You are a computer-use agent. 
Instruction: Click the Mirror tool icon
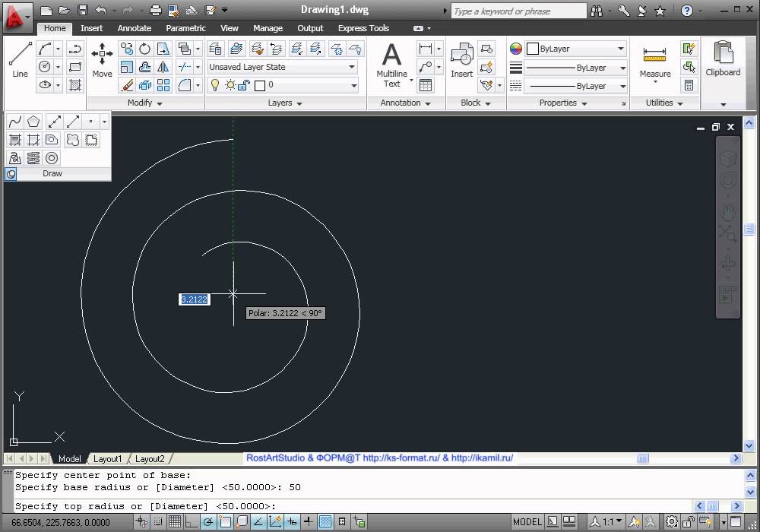[163, 67]
